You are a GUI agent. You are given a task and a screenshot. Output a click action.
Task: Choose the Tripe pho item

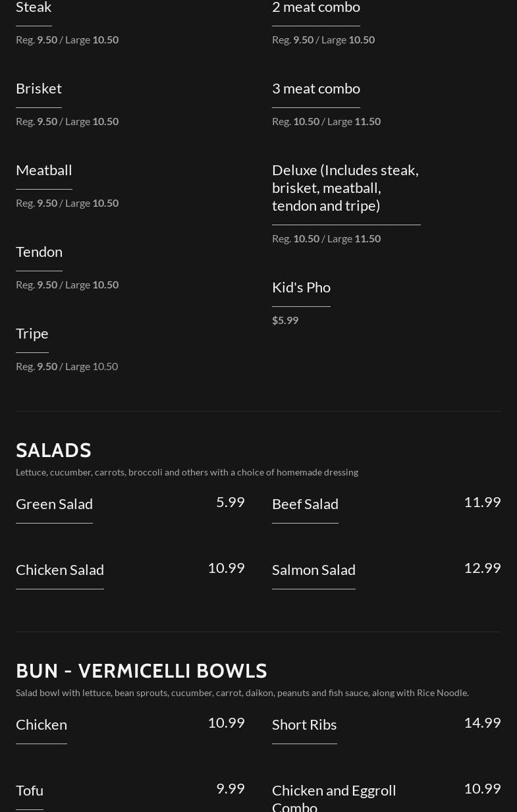point(32,333)
